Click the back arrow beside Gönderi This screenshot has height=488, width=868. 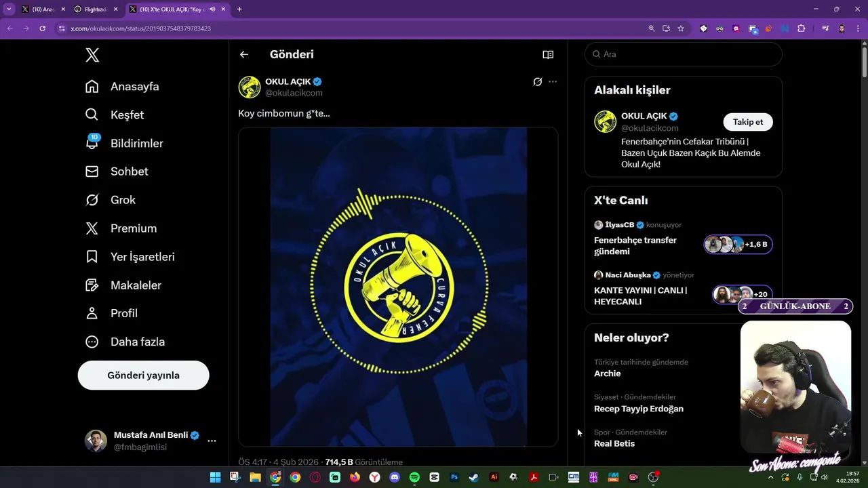(x=244, y=54)
